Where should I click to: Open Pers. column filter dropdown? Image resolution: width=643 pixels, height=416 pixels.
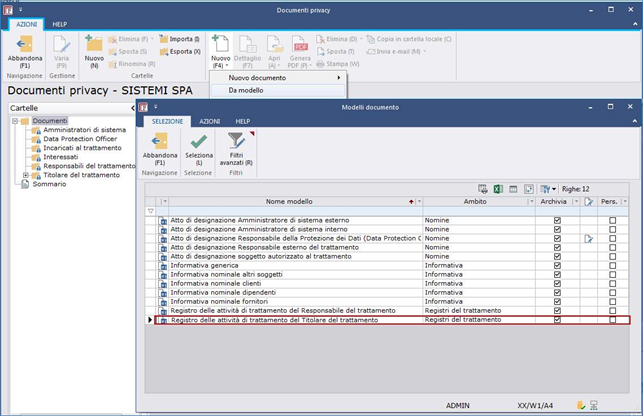[x=625, y=201]
